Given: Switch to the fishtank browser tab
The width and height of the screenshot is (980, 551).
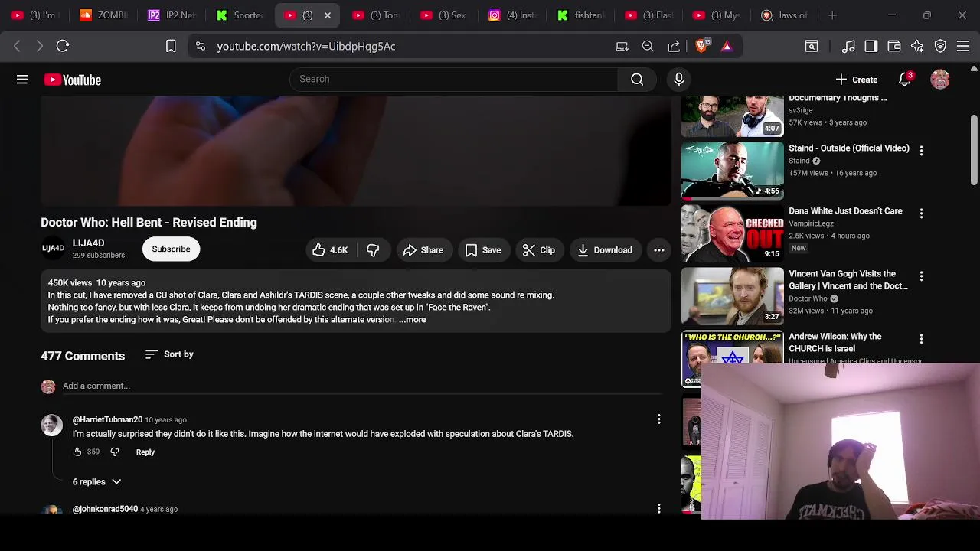Looking at the screenshot, I should tap(580, 15).
